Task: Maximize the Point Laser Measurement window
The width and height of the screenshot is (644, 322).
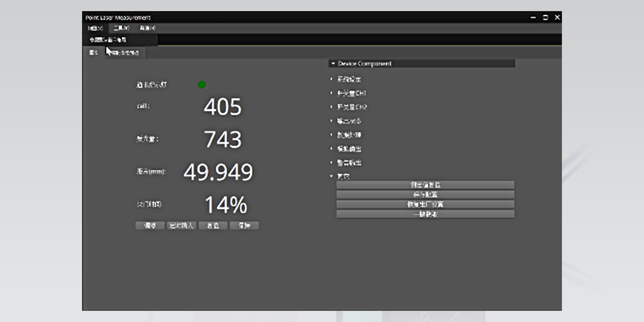Action: [545, 18]
